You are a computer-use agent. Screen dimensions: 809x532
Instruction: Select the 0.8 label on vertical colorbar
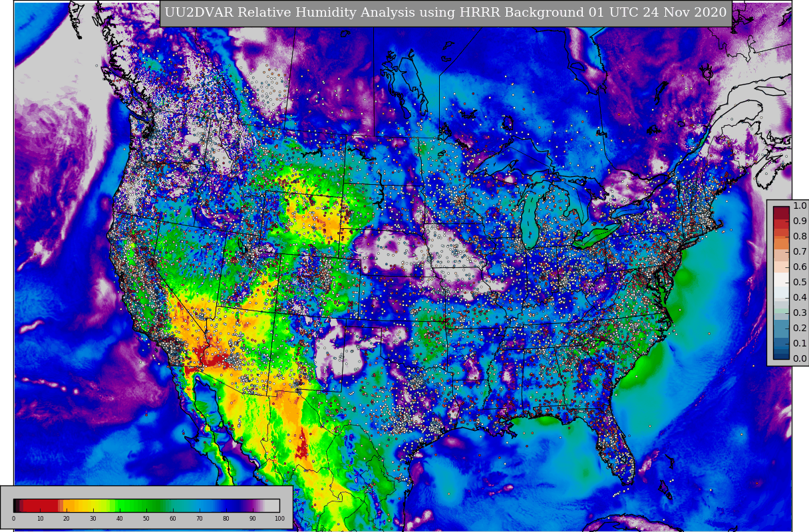pyautogui.click(x=799, y=237)
